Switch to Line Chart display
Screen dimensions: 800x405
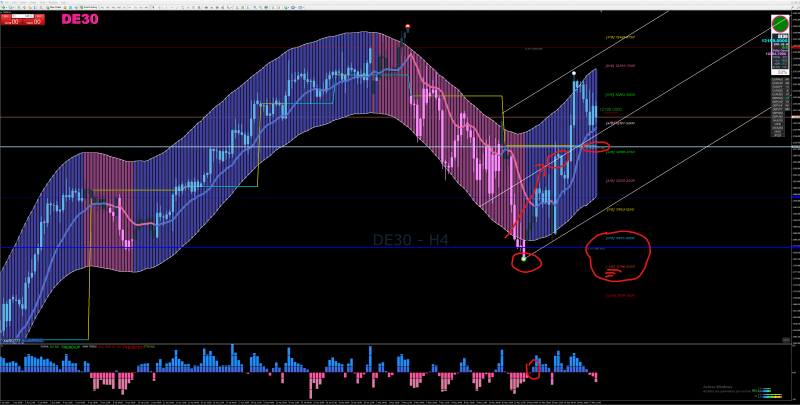248,7
